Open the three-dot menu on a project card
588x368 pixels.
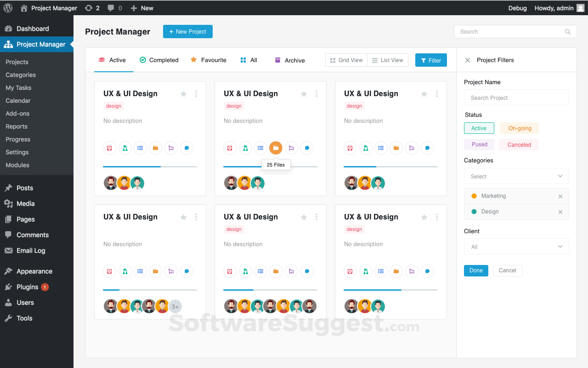[196, 93]
